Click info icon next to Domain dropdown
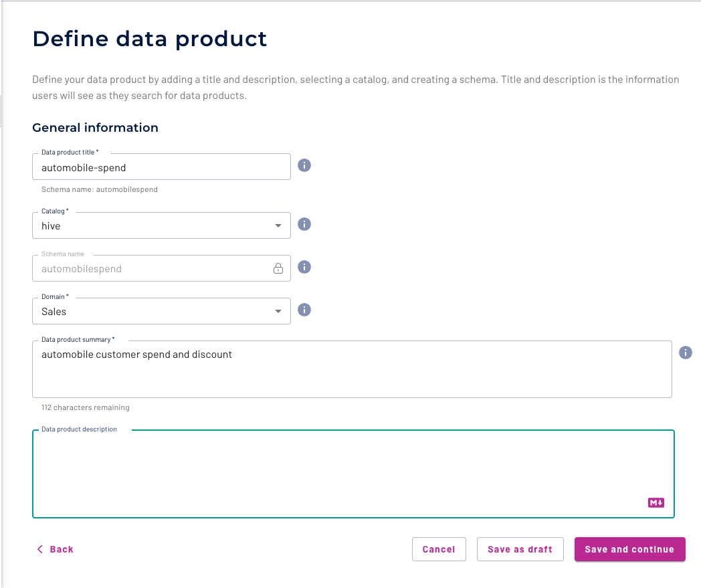 304,310
